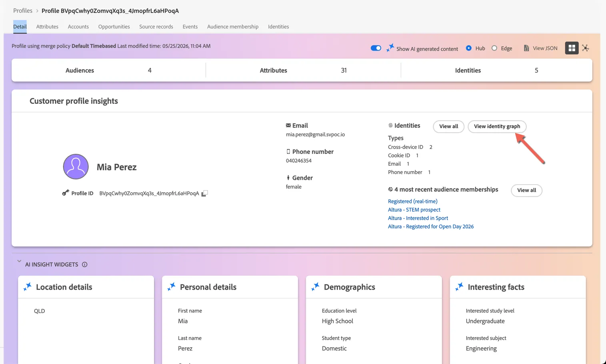Open the Events tab
Image resolution: width=606 pixels, height=364 pixels.
190,27
